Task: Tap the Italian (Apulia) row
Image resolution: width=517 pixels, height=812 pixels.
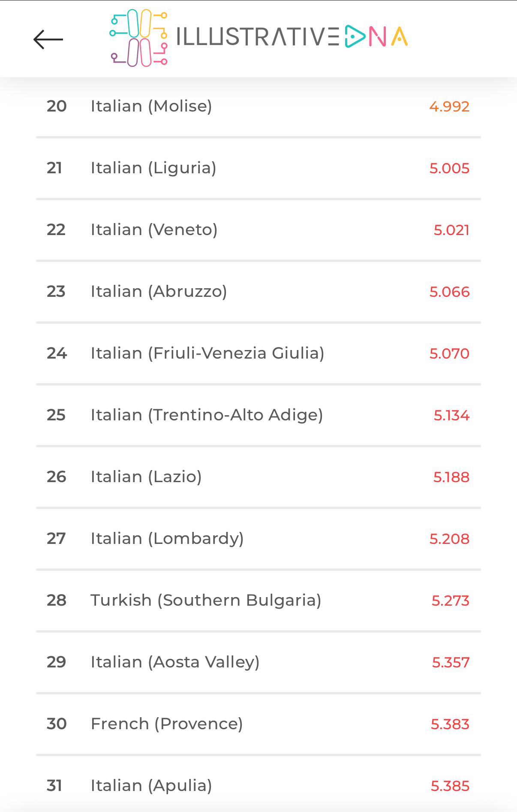Action: pos(258,785)
